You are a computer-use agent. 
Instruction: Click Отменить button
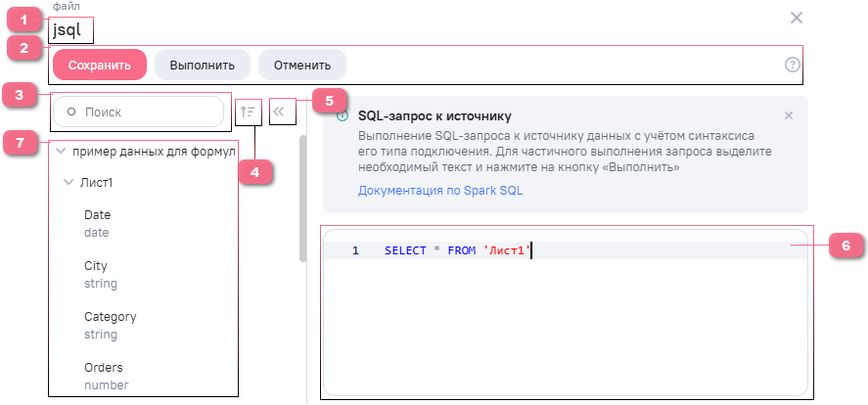302,65
